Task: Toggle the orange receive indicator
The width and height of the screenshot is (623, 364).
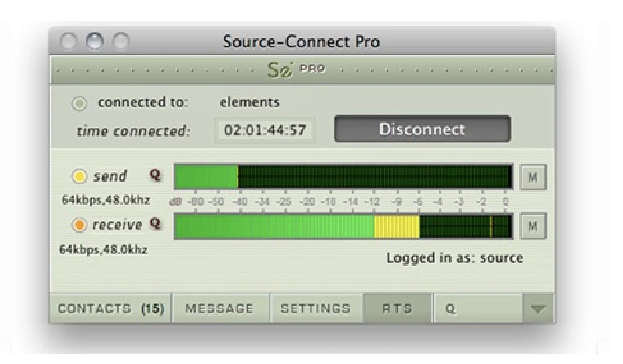Action: [79, 225]
